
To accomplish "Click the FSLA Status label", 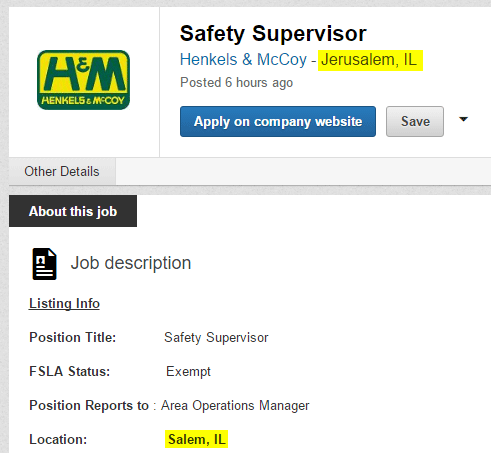I will [x=70, y=371].
